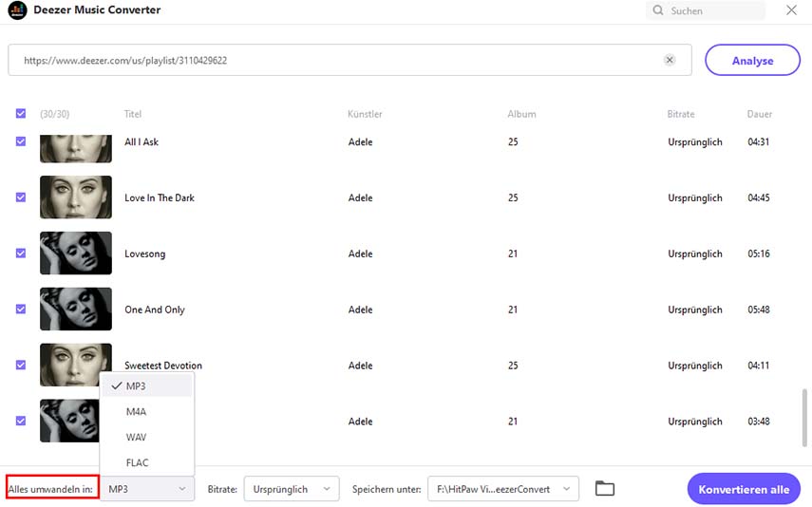This screenshot has height=507, width=812.
Task: Uncheck the last track with duration 03:48
Action: tap(21, 421)
